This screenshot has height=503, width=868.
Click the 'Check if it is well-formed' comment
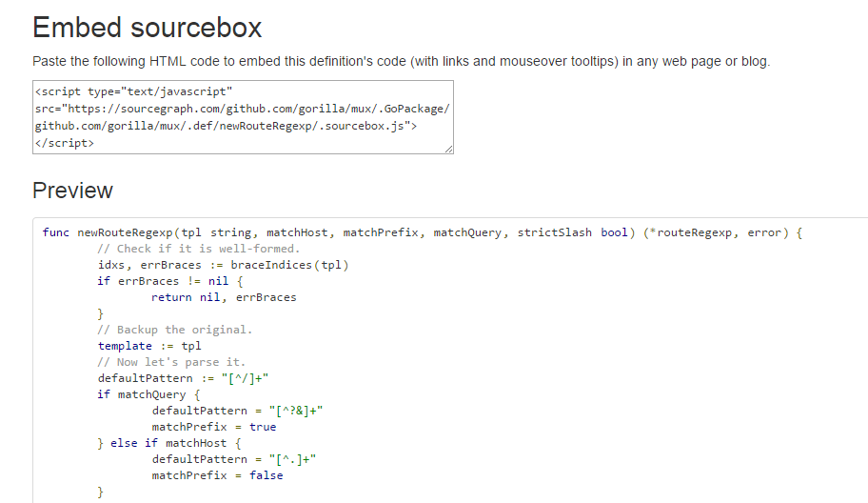pyautogui.click(x=198, y=249)
